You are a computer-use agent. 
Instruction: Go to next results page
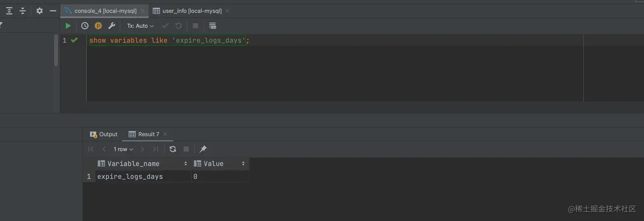click(143, 149)
